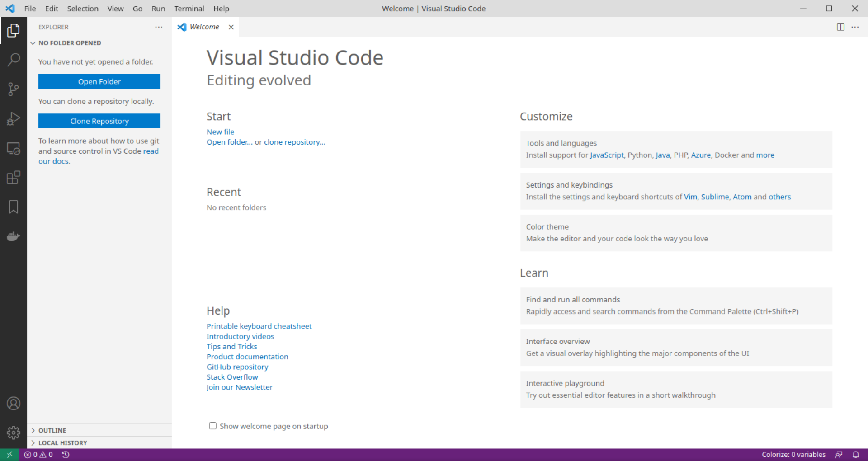868x461 pixels.
Task: Select the Remote Explorer icon
Action: pyautogui.click(x=14, y=148)
